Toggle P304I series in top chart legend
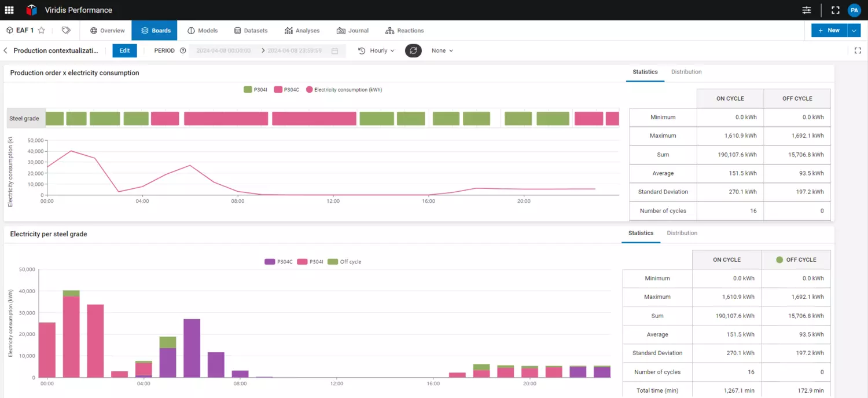The height and width of the screenshot is (398, 868). pos(255,90)
